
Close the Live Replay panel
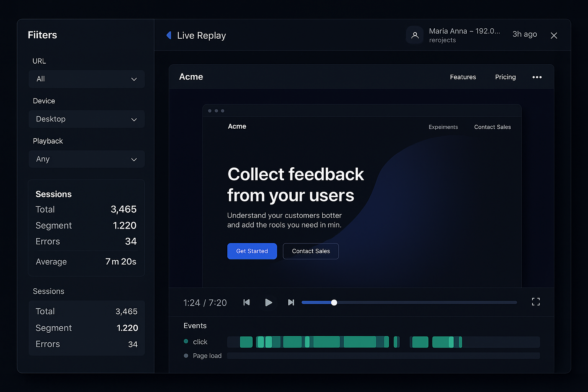[x=554, y=36]
